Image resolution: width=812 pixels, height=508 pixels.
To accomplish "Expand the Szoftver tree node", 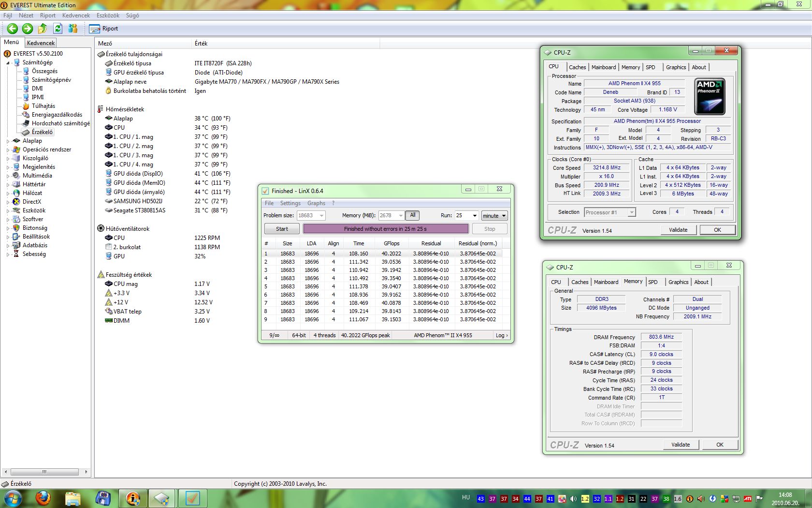I will coord(8,220).
